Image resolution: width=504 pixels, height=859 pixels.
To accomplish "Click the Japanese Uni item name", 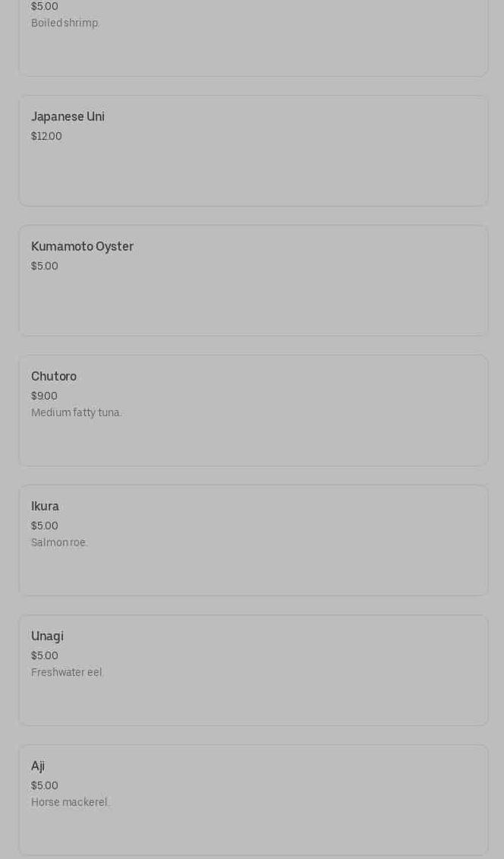I will pyautogui.click(x=68, y=117).
